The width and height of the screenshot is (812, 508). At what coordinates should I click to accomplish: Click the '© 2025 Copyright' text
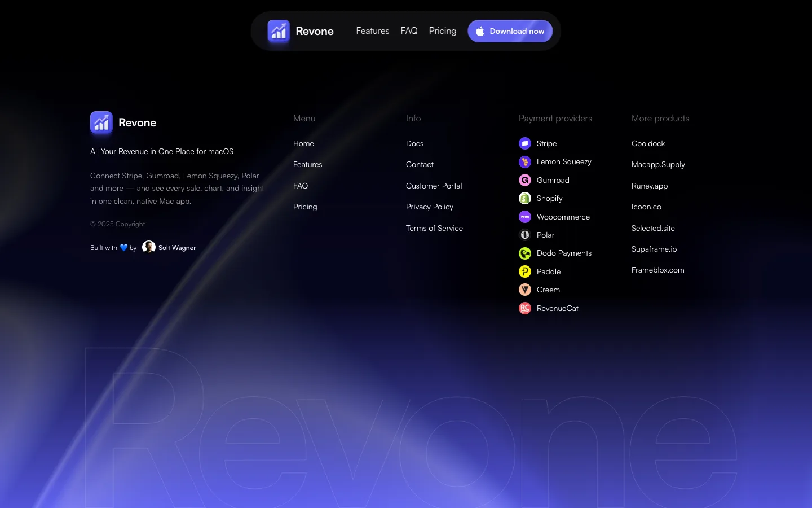coord(118,224)
